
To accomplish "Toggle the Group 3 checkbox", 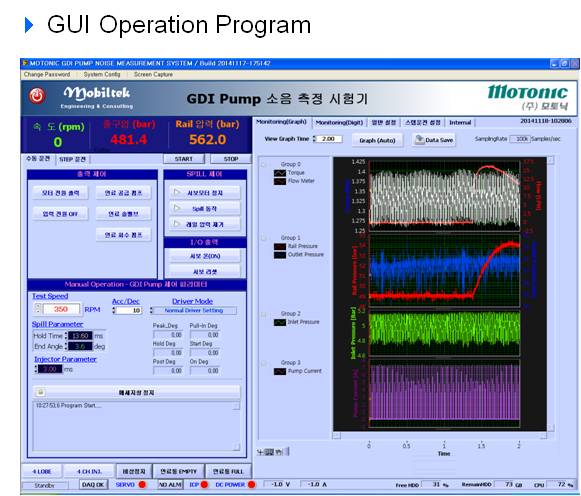I will (x=263, y=363).
